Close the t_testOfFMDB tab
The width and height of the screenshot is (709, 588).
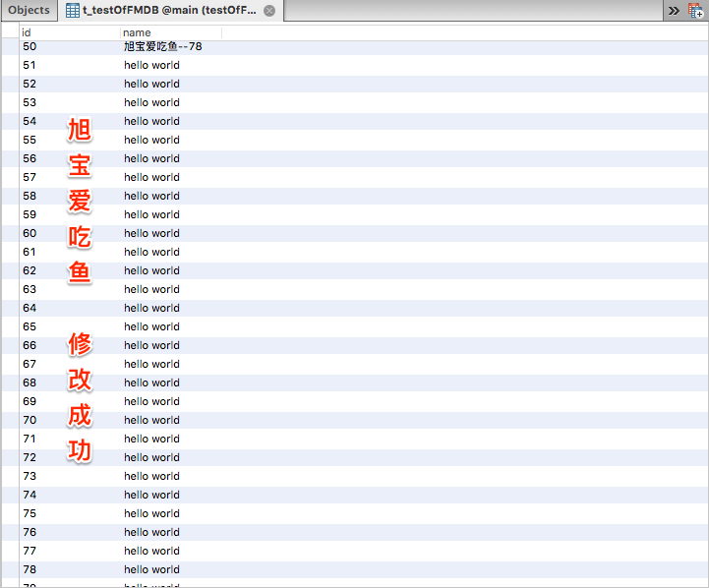(269, 11)
